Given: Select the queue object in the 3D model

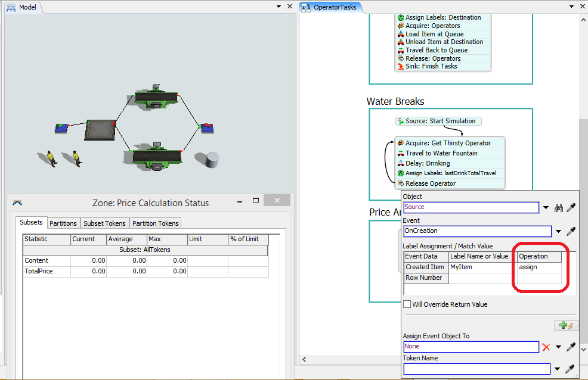Looking at the screenshot, I should 99,129.
